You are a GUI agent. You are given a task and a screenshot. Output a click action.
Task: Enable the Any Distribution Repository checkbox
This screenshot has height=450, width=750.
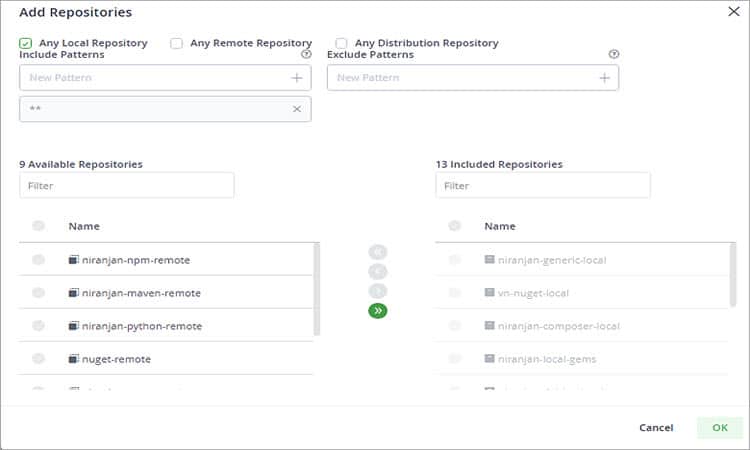[341, 43]
